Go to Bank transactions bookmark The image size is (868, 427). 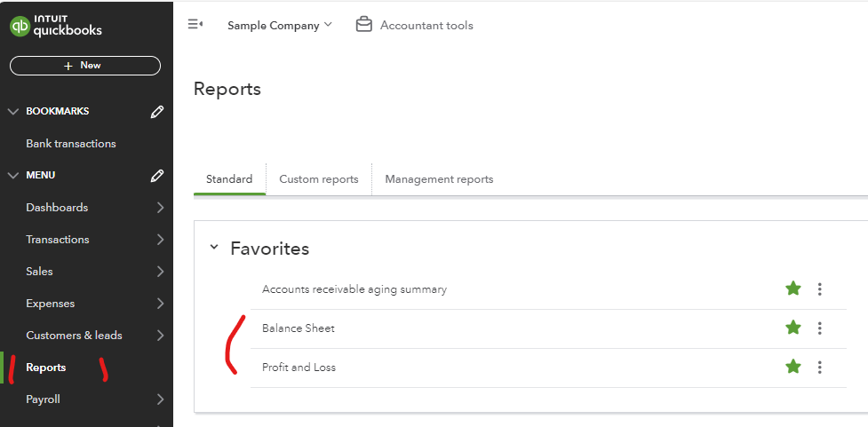[71, 144]
